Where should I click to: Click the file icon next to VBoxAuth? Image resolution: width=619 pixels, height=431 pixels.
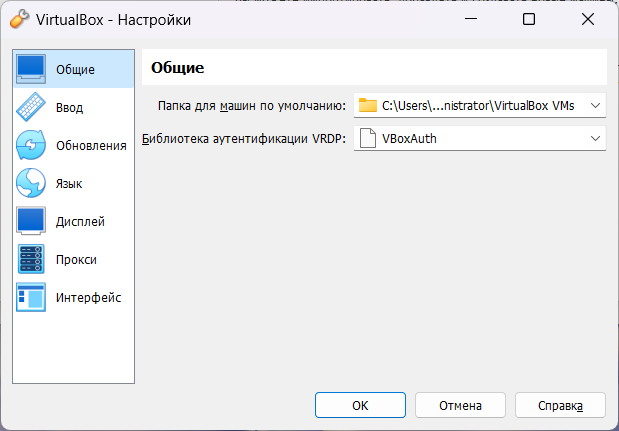coord(368,139)
